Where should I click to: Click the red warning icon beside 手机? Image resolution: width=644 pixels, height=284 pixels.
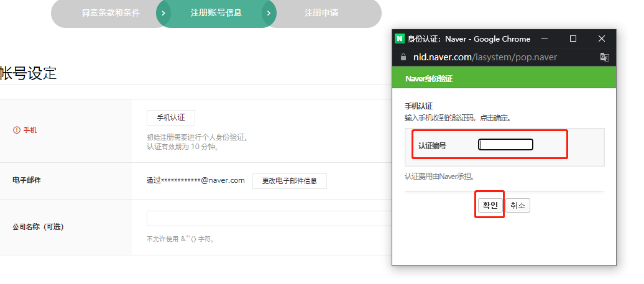[16, 130]
